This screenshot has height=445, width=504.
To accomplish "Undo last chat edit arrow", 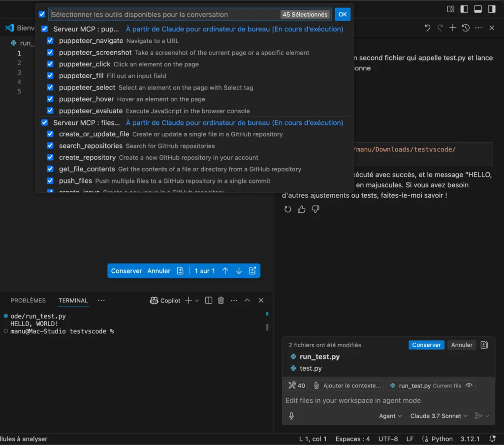I will pos(427,28).
